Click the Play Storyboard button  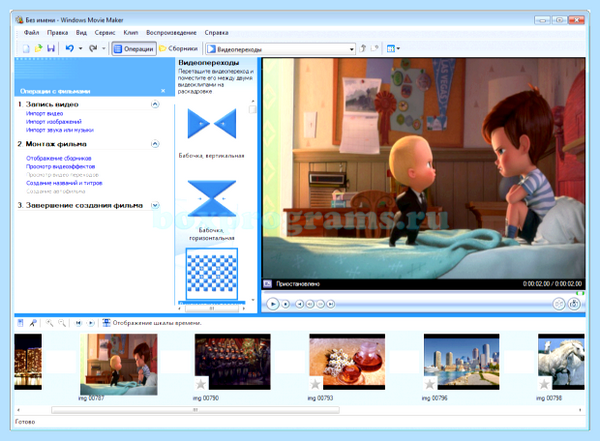tap(91, 323)
